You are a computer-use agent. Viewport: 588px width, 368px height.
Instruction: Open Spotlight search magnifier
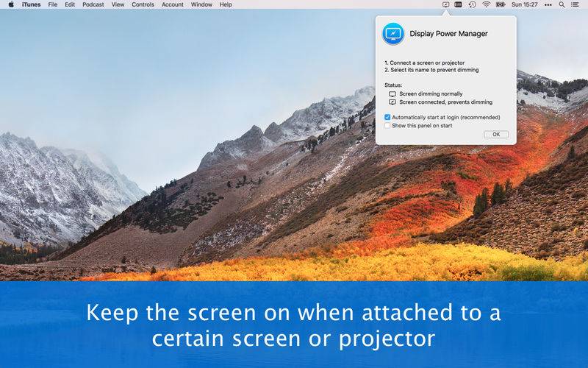pyautogui.click(x=562, y=4)
